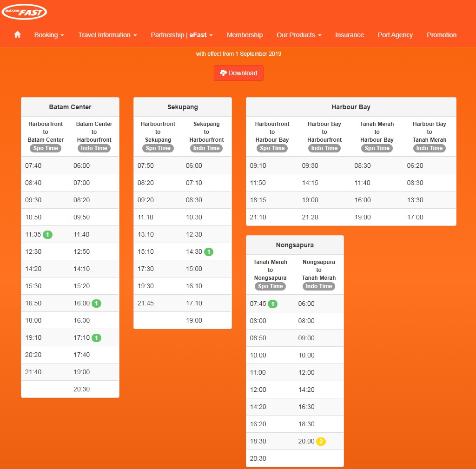The image size is (476, 469).
Task: Select the 18:30 Nongsapura to Tanah Merah departure
Action: 306,424
